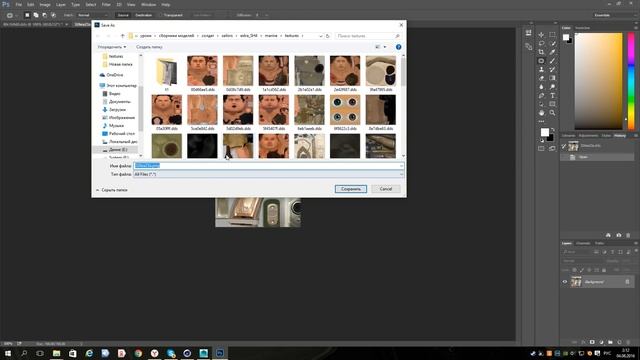Switch to the Swatches tab
This screenshot has height=360, width=640.
(582, 28)
